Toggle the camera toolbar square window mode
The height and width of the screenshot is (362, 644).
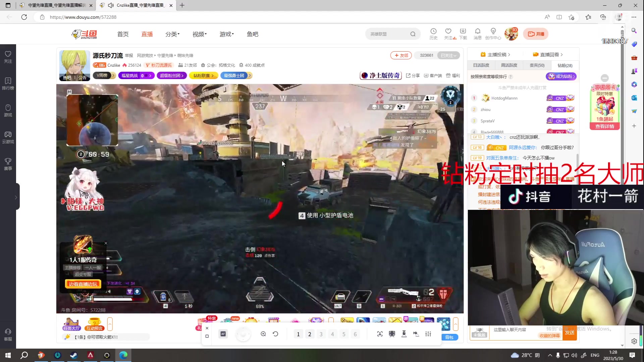(x=207, y=336)
